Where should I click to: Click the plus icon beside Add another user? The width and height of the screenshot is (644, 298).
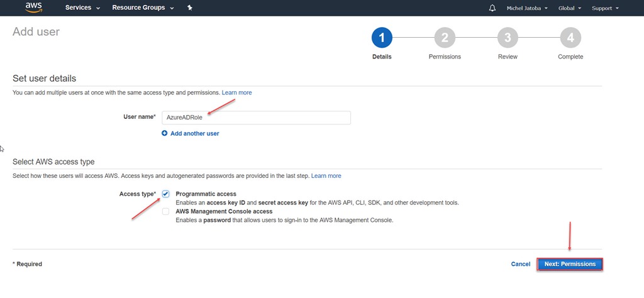pos(165,133)
